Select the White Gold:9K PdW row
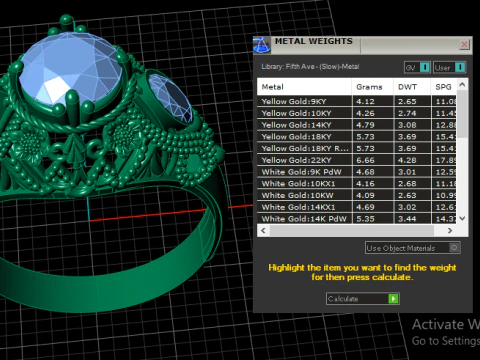The image size is (480, 360). click(357, 172)
